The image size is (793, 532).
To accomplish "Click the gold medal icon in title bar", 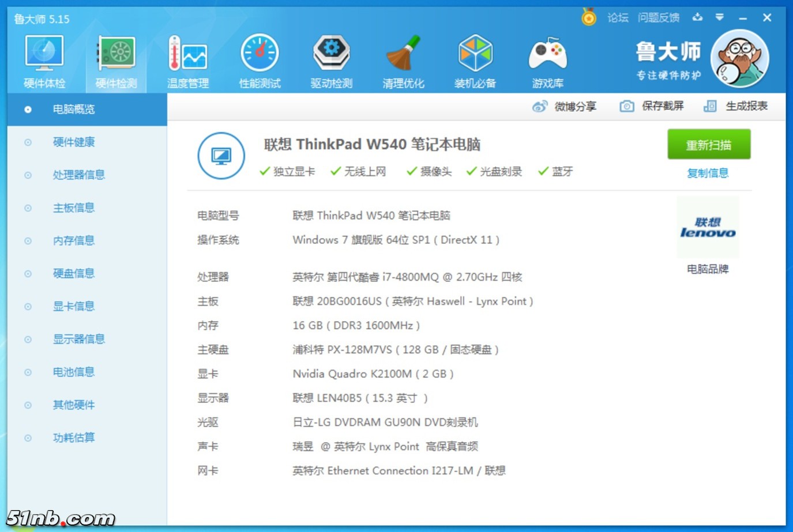I will (x=588, y=18).
